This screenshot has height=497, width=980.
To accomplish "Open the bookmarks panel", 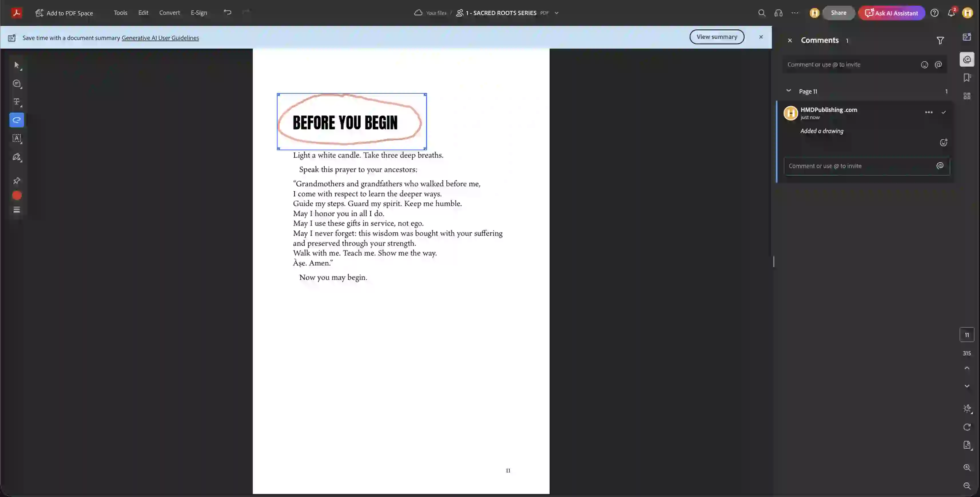I will pos(967,77).
